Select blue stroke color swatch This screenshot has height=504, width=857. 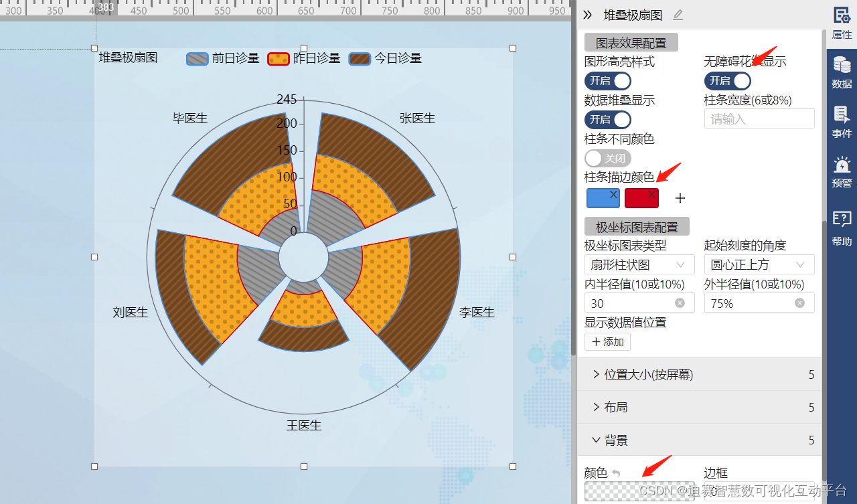point(603,198)
